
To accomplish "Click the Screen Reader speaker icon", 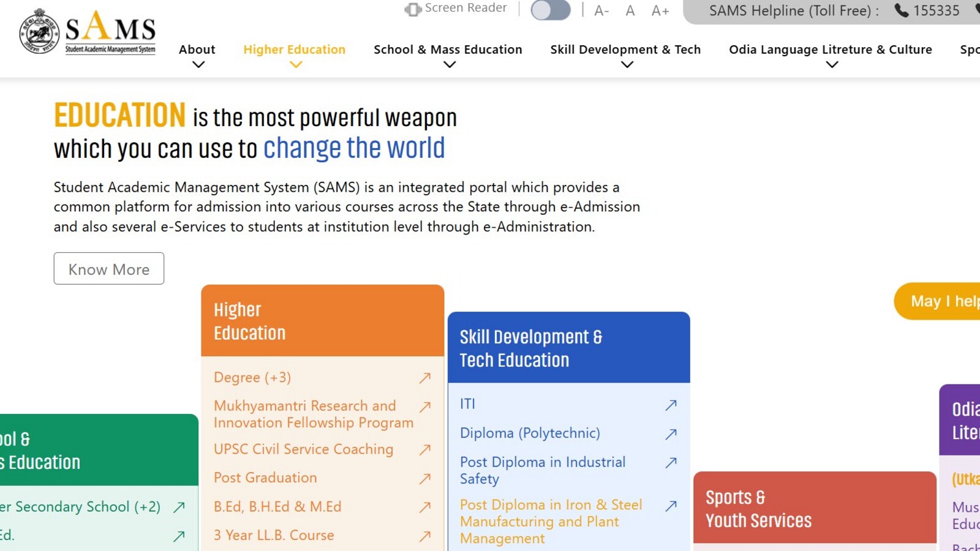I will pos(413,9).
